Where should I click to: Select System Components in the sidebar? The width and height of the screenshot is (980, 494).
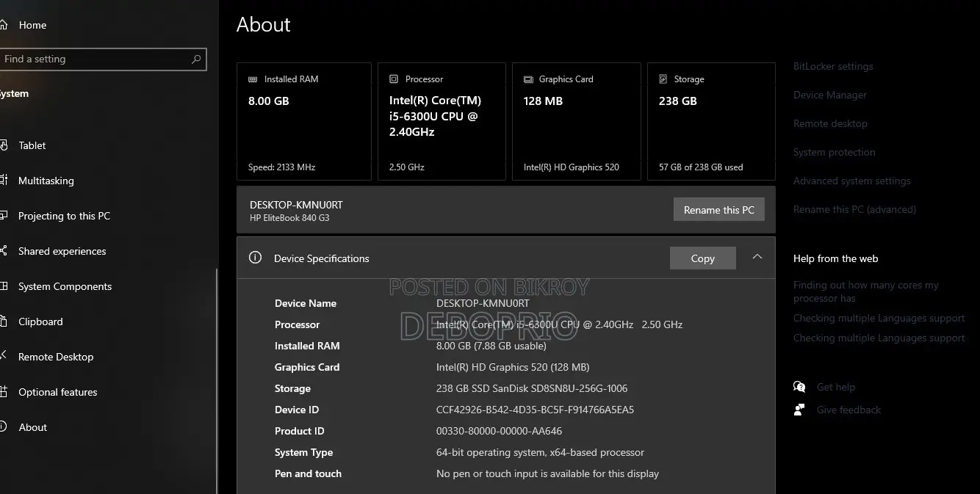pyautogui.click(x=65, y=286)
